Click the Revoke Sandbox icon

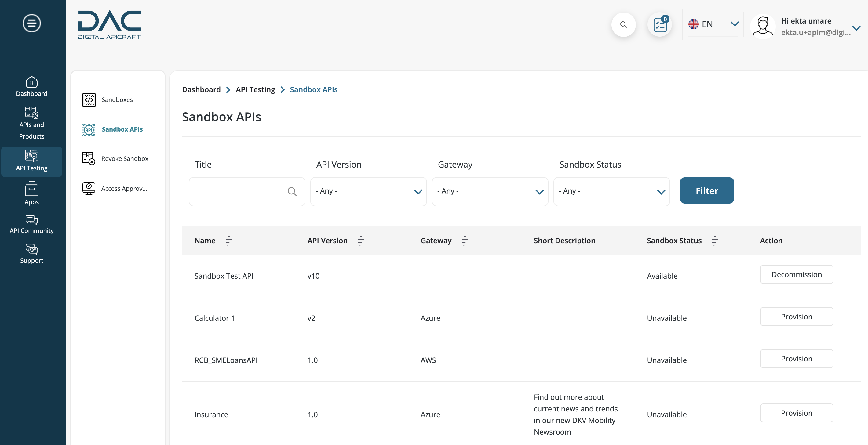[89, 158]
